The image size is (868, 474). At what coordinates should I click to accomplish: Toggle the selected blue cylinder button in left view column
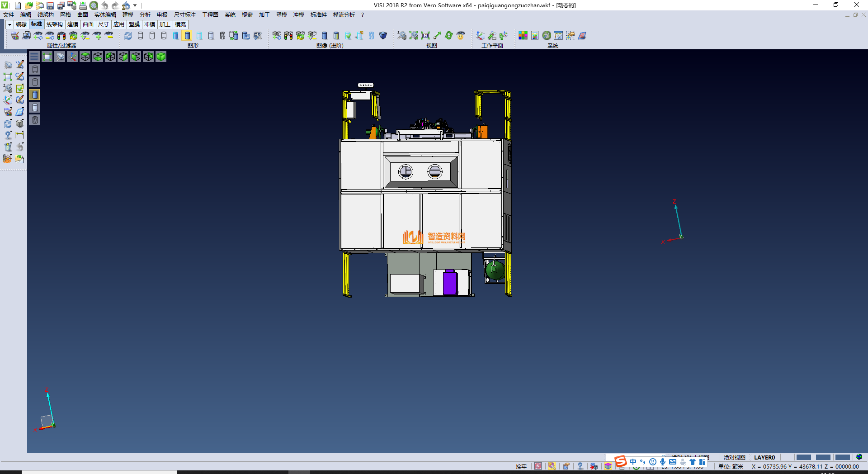35,95
